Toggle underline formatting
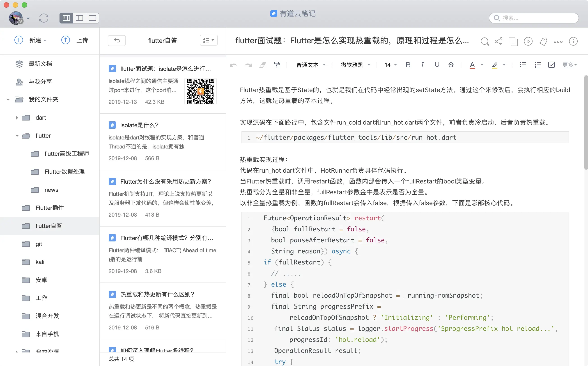588x366 pixels. click(x=437, y=65)
